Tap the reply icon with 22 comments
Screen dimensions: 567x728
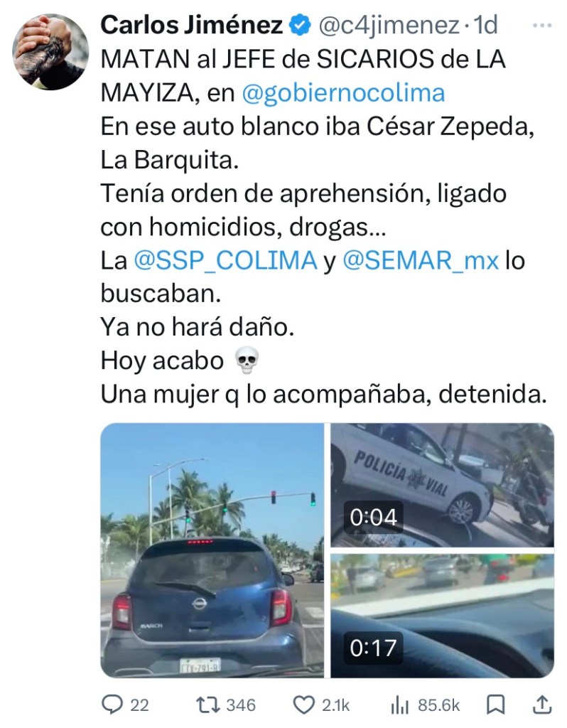[x=112, y=705]
